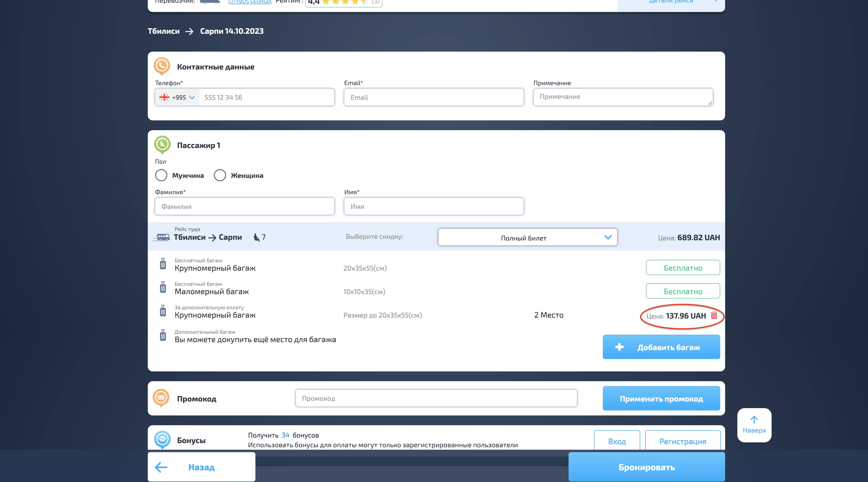The width and height of the screenshot is (868, 482).
Task: Click into the Фамилия input field
Action: coord(244,206)
